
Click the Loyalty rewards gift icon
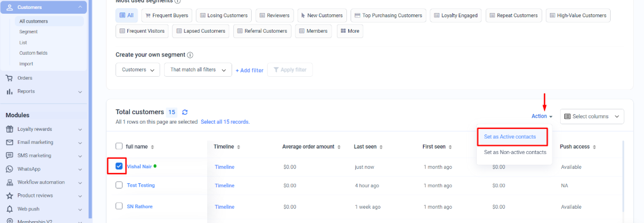pos(10,129)
